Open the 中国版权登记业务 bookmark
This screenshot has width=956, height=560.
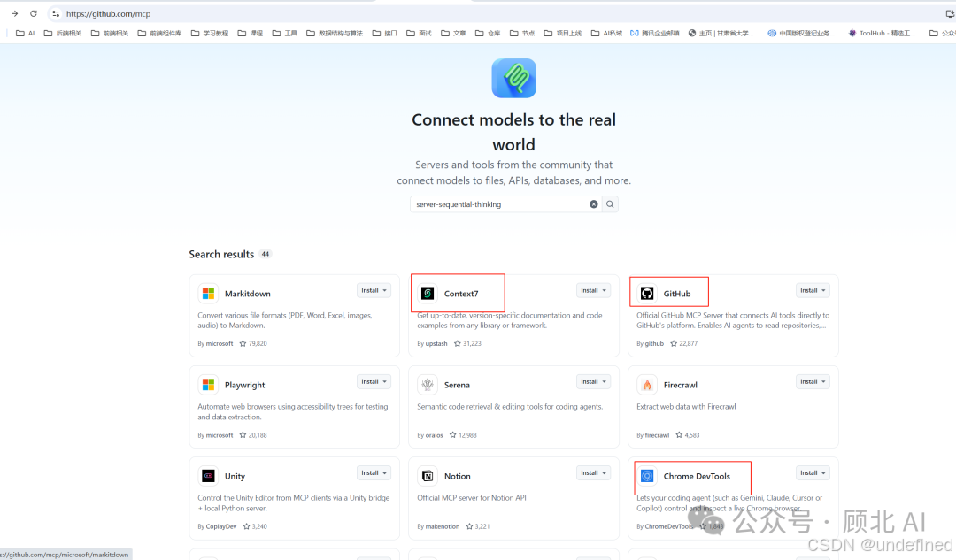800,33
